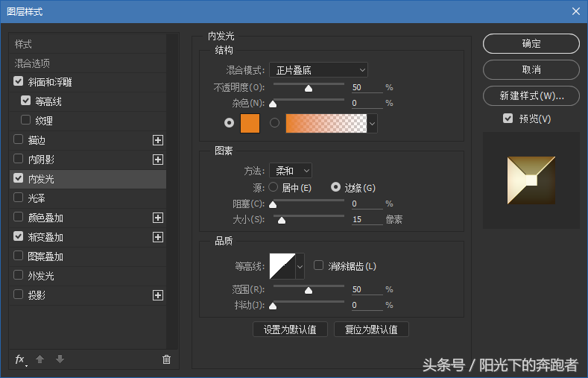
Task: Toggle the 预览(V) checkbox
Action: coord(508,119)
